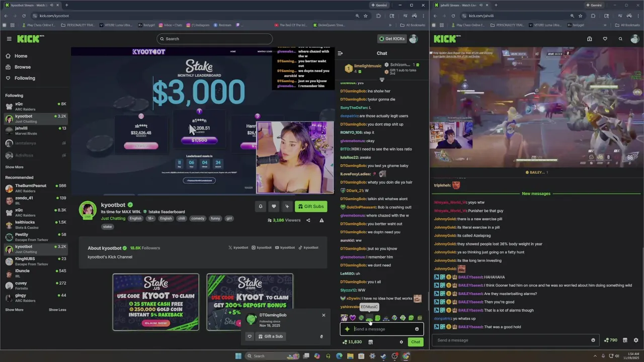Click the stake tag chip

[x=107, y=227]
